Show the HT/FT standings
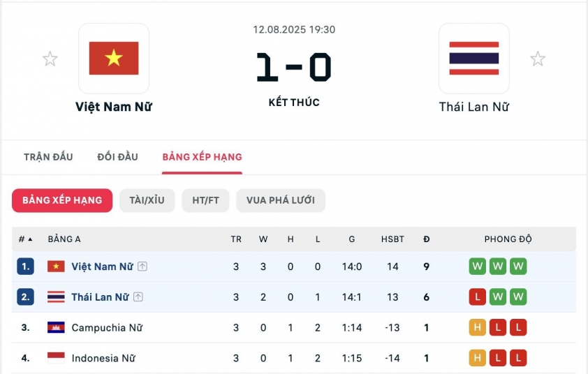 (205, 200)
